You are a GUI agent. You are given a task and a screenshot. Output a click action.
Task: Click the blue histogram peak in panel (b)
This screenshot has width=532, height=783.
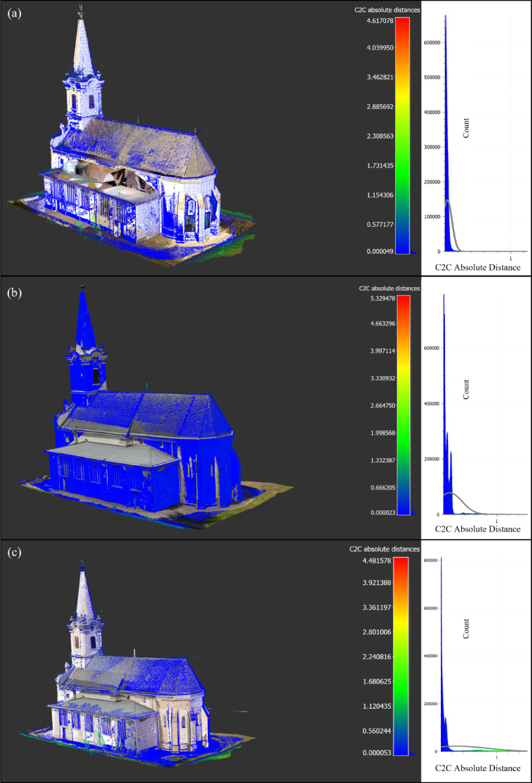point(444,404)
